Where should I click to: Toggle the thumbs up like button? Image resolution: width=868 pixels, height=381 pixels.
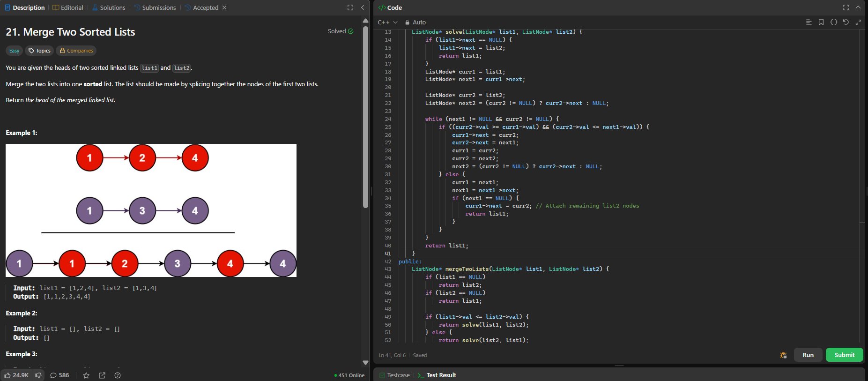[16, 375]
